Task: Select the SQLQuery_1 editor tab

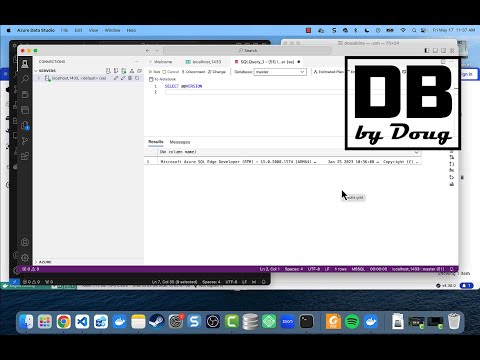Action: [268, 62]
